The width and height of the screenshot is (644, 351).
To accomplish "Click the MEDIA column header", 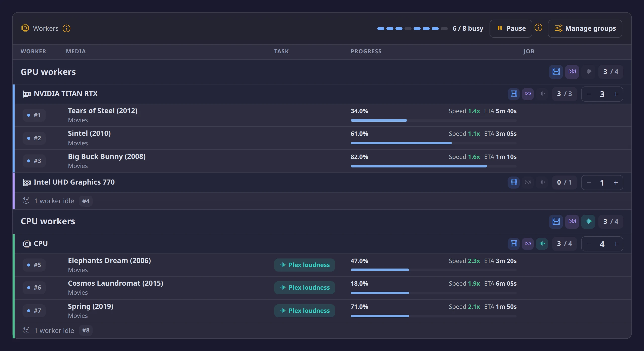I will [76, 52].
